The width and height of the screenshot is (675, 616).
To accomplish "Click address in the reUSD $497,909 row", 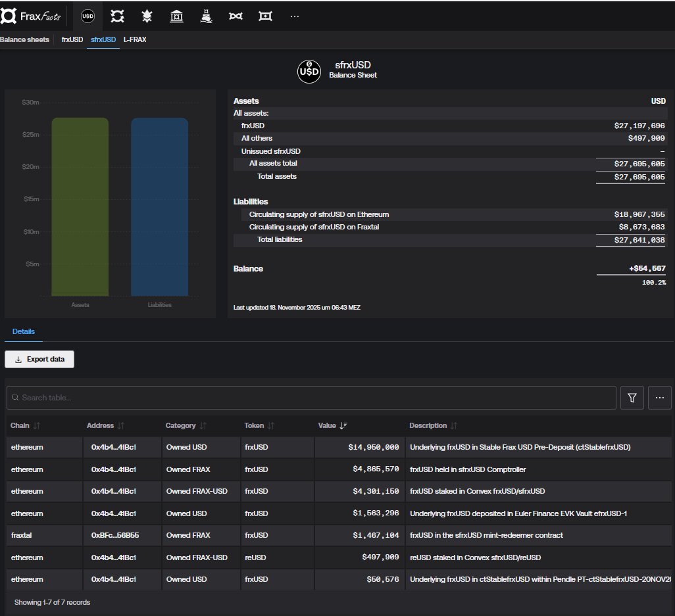I will tap(114, 557).
